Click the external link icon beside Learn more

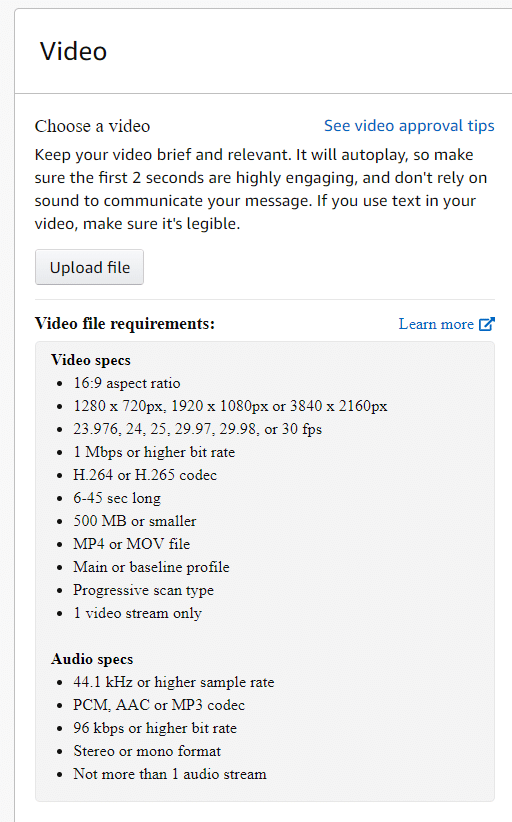click(487, 324)
